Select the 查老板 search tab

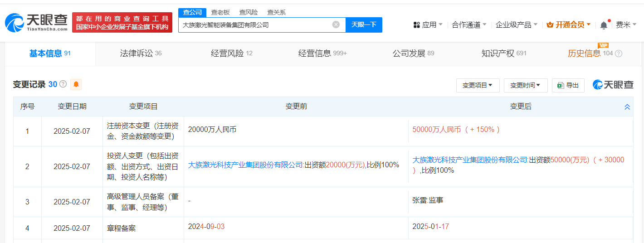click(220, 12)
